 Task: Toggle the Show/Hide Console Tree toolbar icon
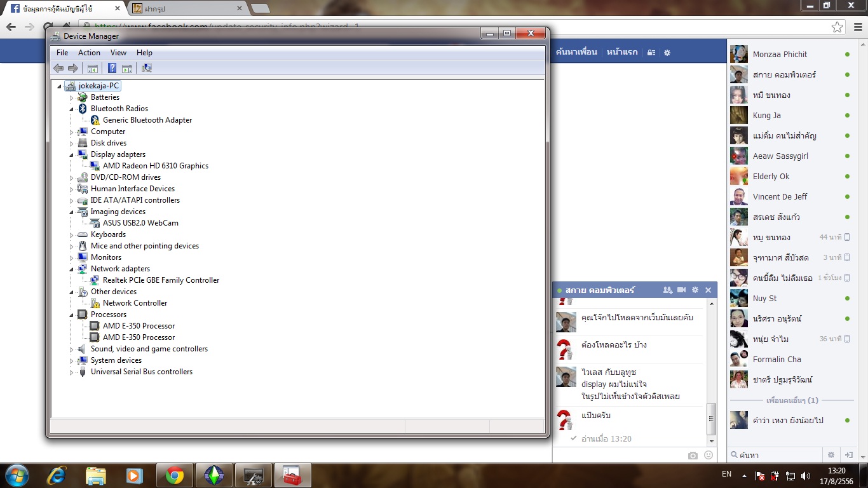coord(93,68)
